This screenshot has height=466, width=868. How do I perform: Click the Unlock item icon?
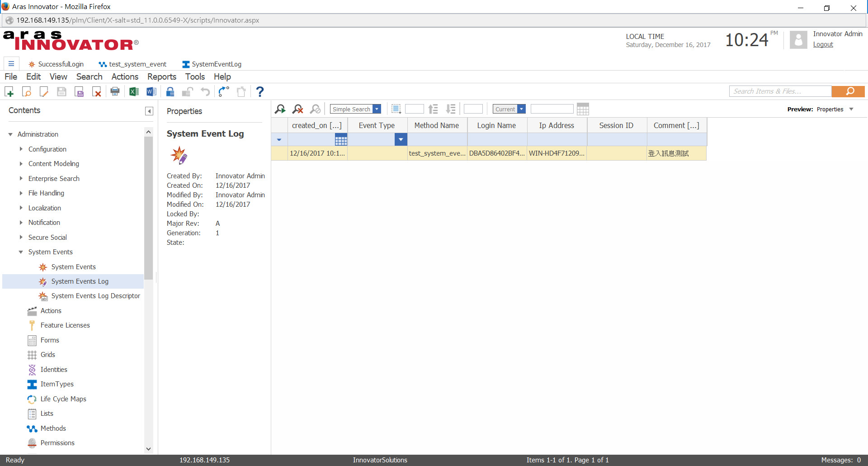188,92
